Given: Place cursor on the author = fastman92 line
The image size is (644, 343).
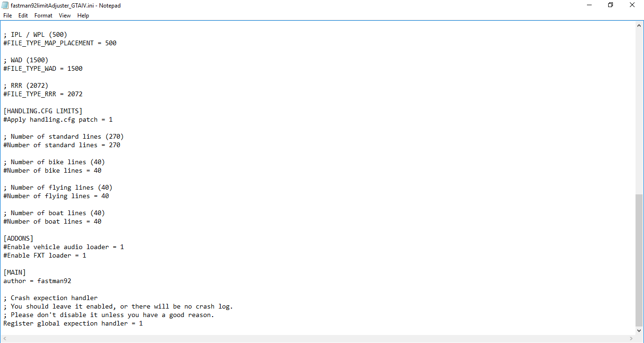Looking at the screenshot, I should tap(37, 281).
